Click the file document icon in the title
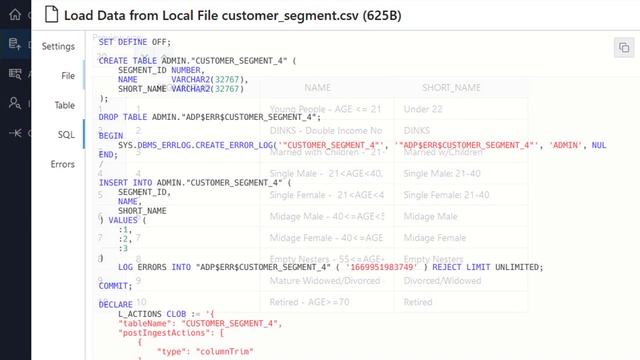Screen dimensions: 640x360 51,14
